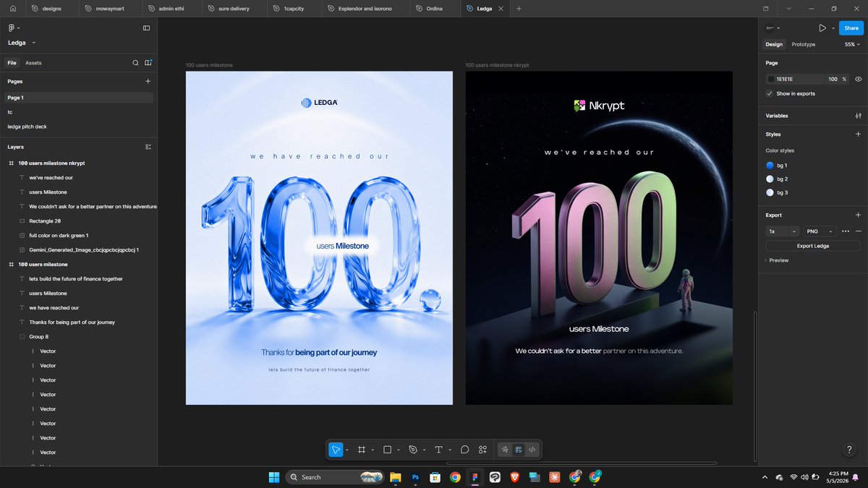Open a new tab with plus icon
This screenshot has width=868, height=488.
(519, 9)
